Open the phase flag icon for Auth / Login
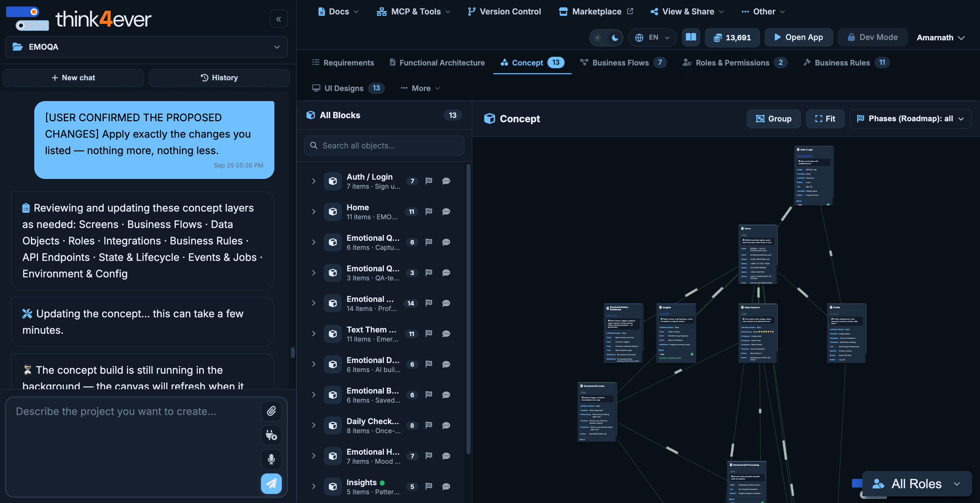 [429, 181]
